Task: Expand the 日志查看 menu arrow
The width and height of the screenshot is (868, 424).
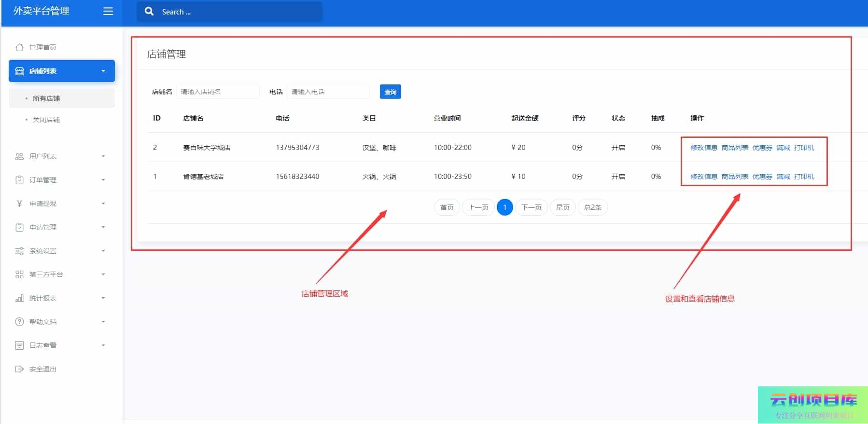Action: coord(103,345)
